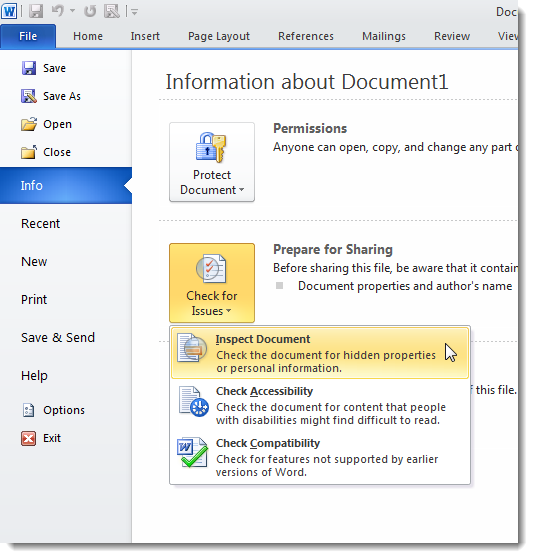The image size is (533, 558).
Task: Click the Check for Issues checklist icon
Action: pos(211,269)
